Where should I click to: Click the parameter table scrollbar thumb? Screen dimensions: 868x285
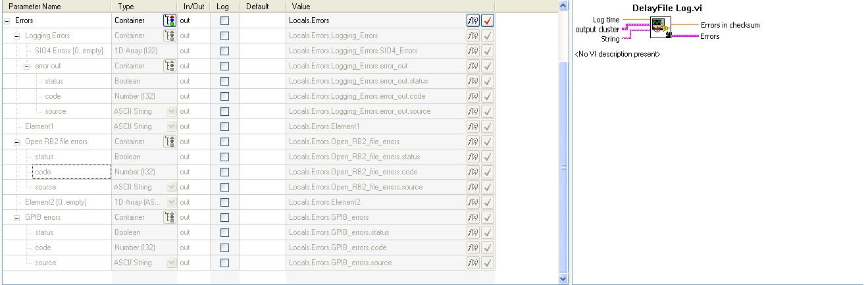coord(563,167)
